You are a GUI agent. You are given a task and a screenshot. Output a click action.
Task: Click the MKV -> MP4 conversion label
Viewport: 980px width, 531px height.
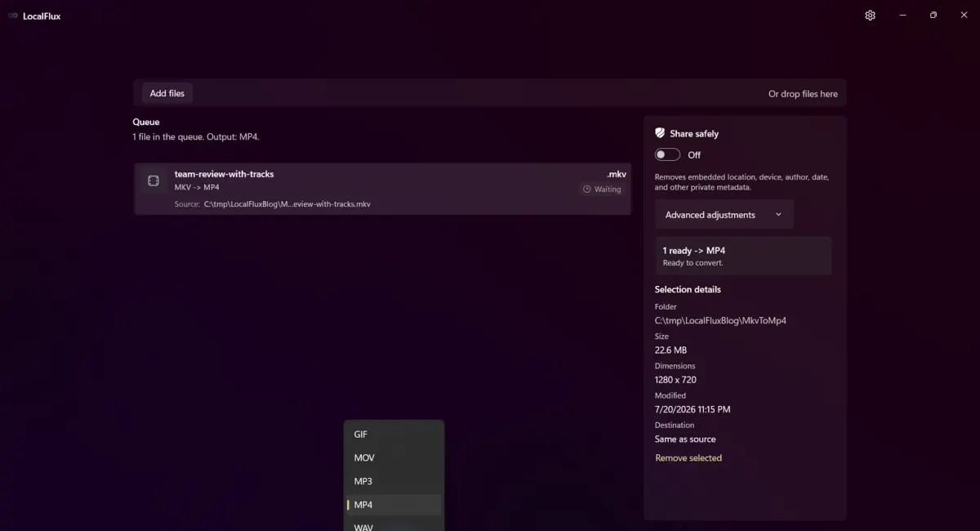pos(197,188)
